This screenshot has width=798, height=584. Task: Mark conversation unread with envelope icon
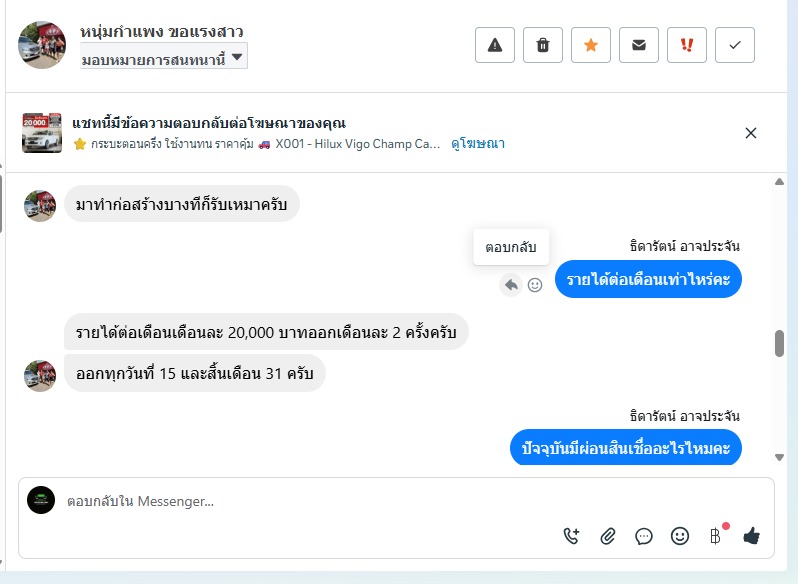639,45
